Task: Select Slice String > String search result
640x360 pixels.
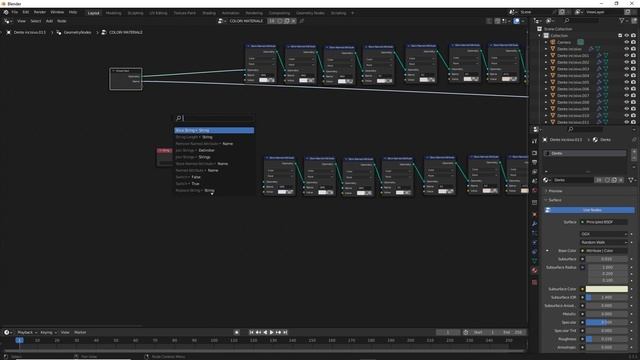Action: 214,130
